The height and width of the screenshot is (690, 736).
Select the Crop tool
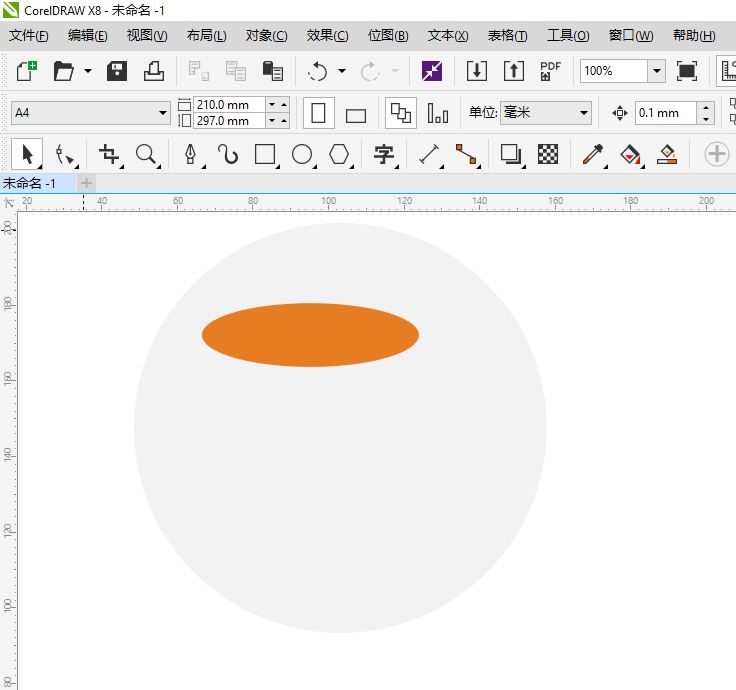[x=109, y=154]
